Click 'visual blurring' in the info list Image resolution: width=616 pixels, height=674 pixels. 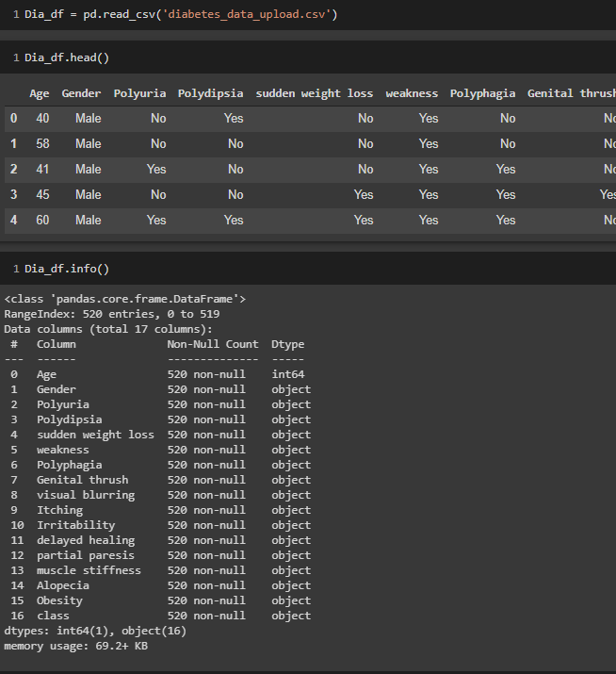coord(86,495)
